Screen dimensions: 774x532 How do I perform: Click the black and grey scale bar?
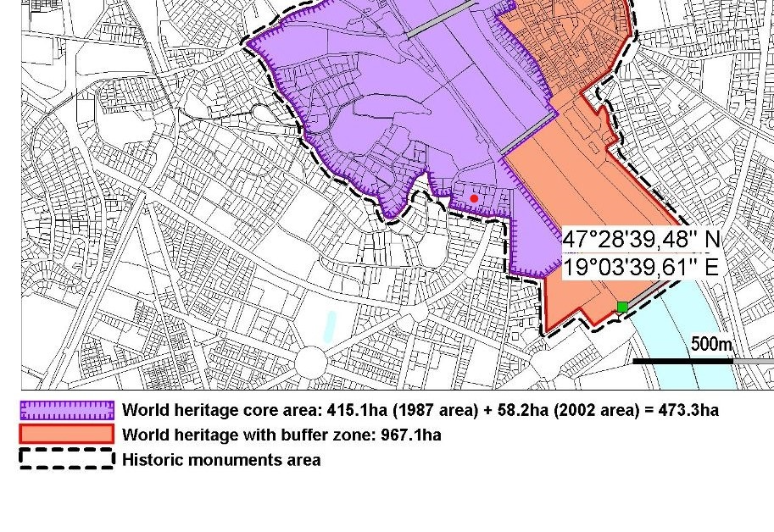703,362
